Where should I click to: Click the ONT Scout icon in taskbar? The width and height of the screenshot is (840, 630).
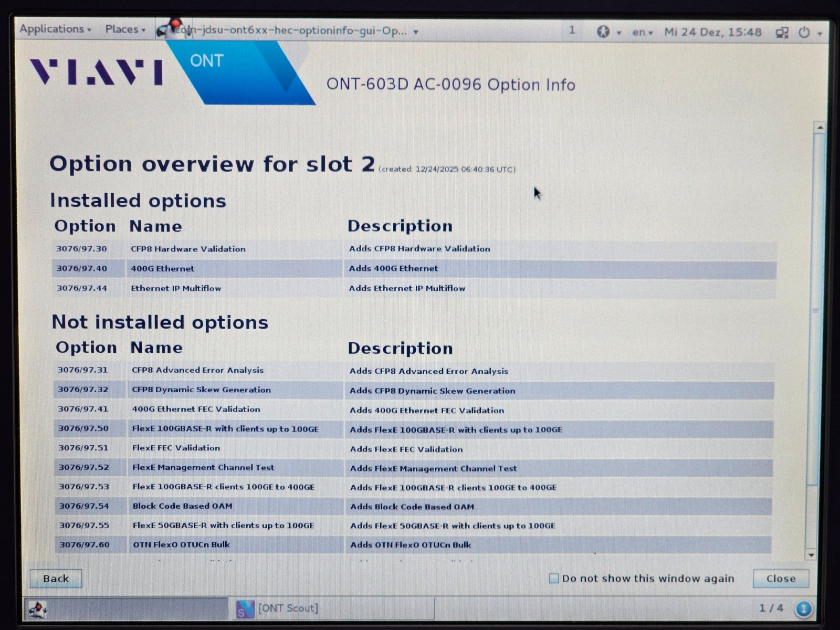245,609
